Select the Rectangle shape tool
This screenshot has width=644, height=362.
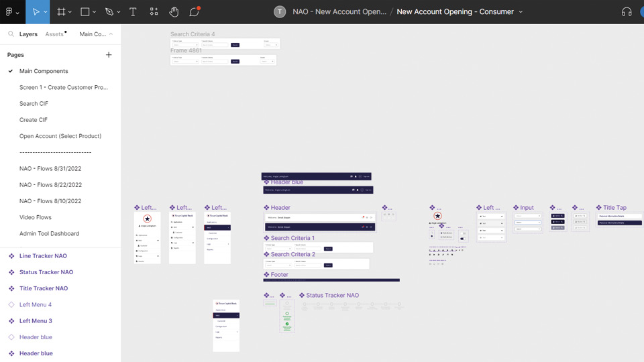(x=85, y=12)
